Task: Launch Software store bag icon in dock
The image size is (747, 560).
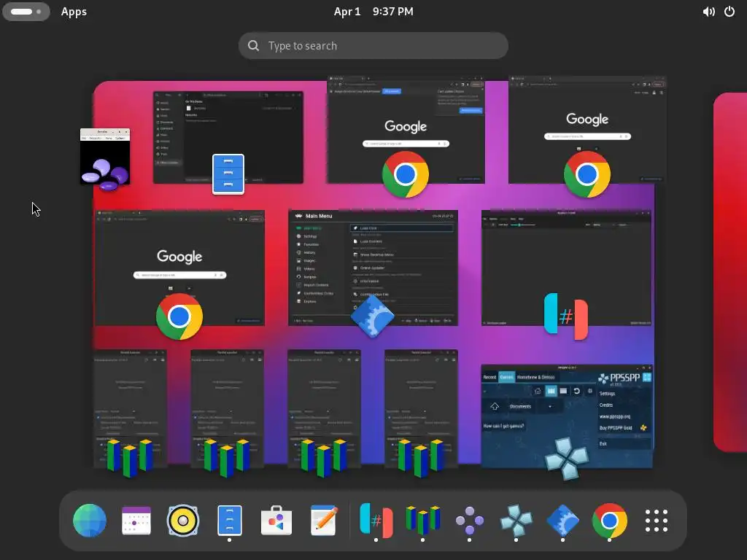Action: pyautogui.click(x=276, y=520)
